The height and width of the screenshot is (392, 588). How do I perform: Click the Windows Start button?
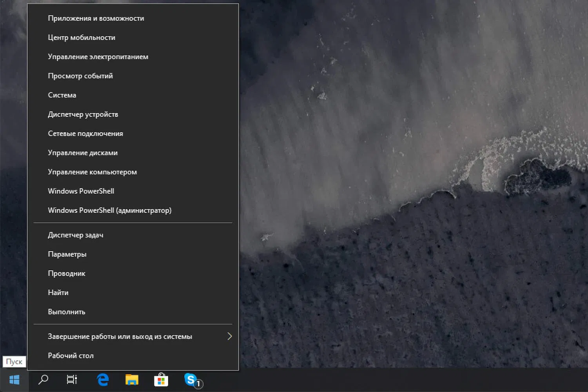click(x=14, y=379)
